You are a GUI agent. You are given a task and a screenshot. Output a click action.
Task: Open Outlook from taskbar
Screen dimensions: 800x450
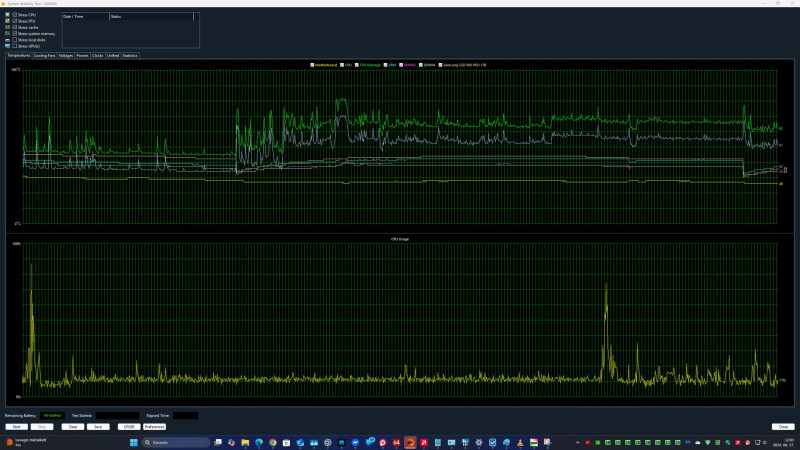click(x=300, y=442)
